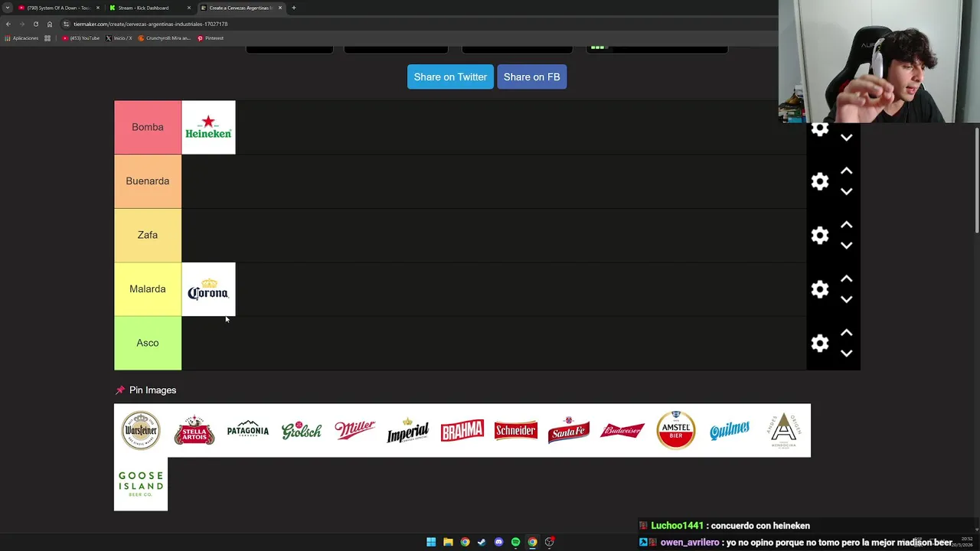980x551 pixels.
Task: Click the Buenarda tier label
Action: (148, 181)
